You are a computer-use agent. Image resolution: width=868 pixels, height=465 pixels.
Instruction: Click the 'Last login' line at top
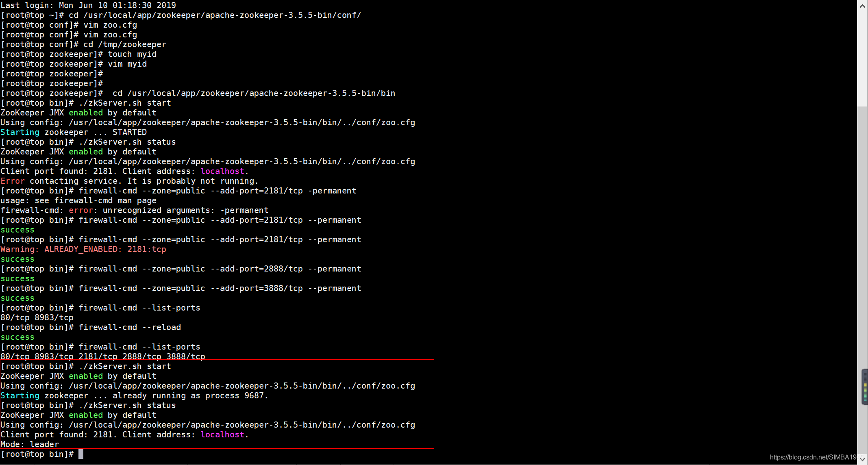pos(88,5)
